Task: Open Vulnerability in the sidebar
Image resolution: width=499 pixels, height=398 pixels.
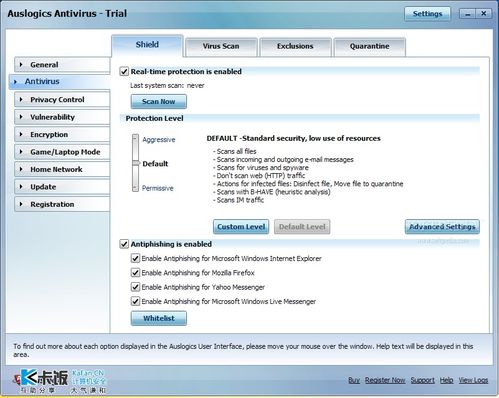Action: [62, 117]
